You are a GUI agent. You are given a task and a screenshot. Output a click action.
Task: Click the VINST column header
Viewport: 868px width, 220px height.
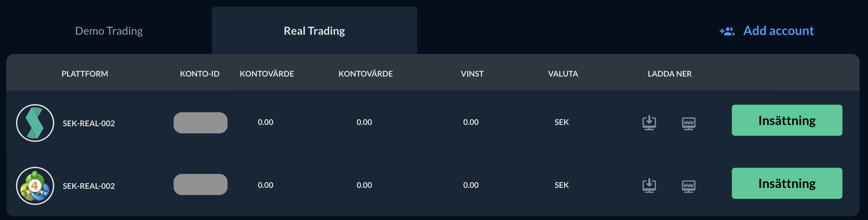click(x=472, y=74)
